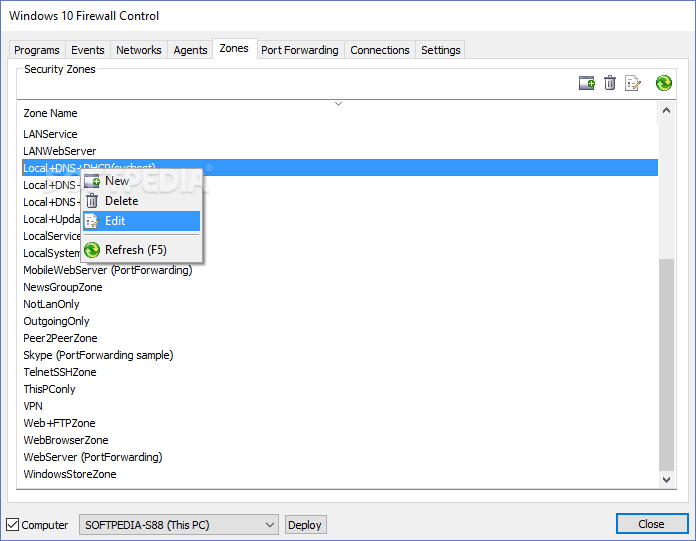The width and height of the screenshot is (696, 541).
Task: Switch to the Events tab
Action: (x=88, y=50)
